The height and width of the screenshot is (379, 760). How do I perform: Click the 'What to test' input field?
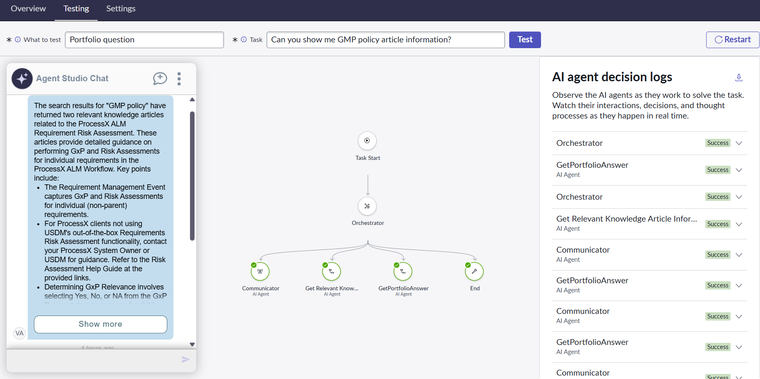click(x=144, y=40)
